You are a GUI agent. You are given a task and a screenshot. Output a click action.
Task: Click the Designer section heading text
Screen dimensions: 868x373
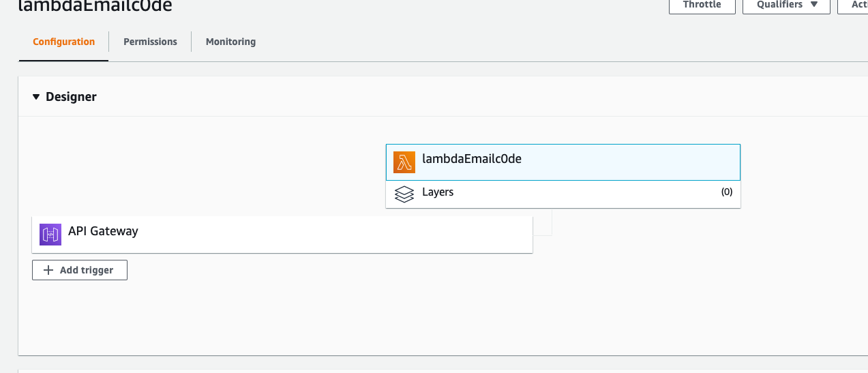pyautogui.click(x=71, y=97)
